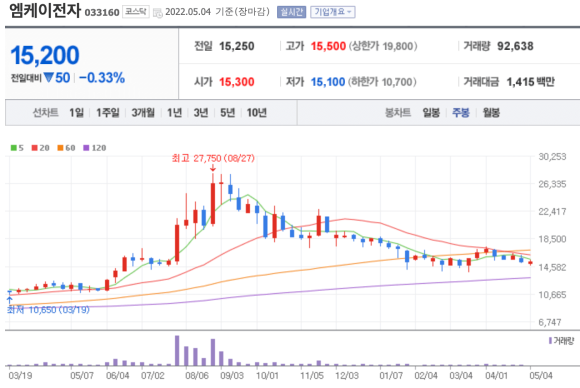Switch to the 일봉 candle chart
This screenshot has height=388, width=580.
point(431,112)
